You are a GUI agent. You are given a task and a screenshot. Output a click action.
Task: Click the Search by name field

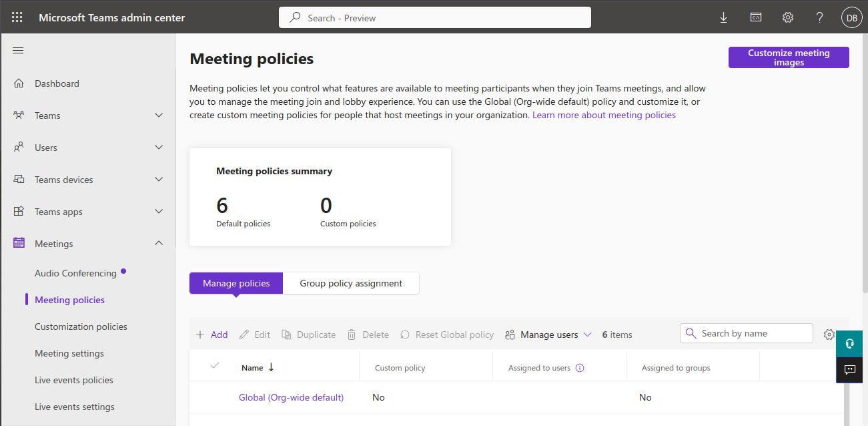tap(747, 333)
